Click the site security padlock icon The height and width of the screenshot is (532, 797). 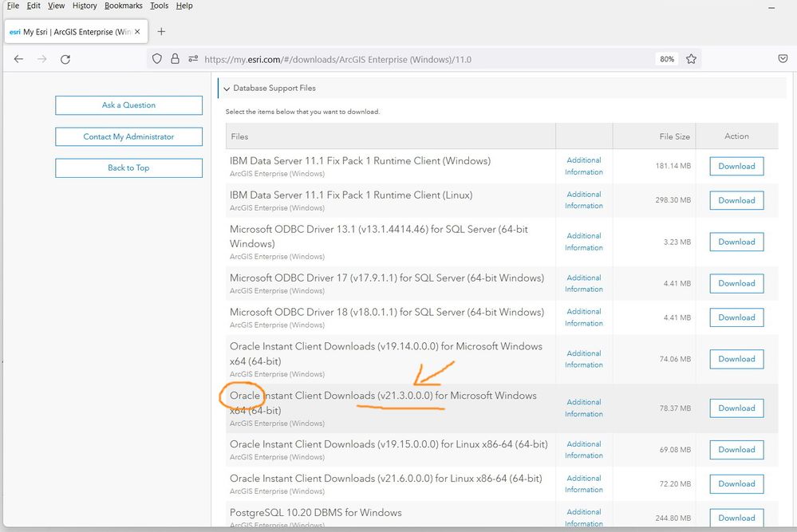click(175, 59)
